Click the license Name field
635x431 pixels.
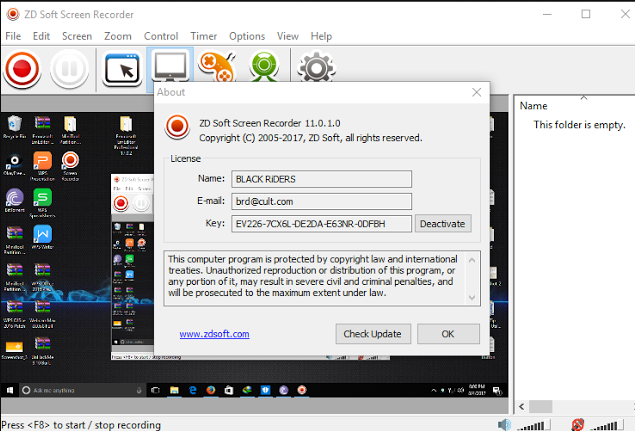click(x=322, y=179)
